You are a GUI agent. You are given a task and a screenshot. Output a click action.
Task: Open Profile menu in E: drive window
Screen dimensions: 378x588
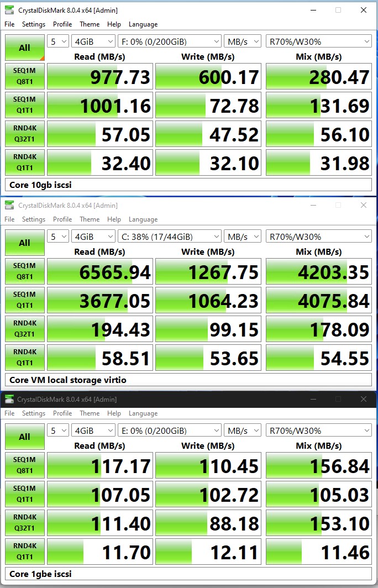[x=62, y=413]
